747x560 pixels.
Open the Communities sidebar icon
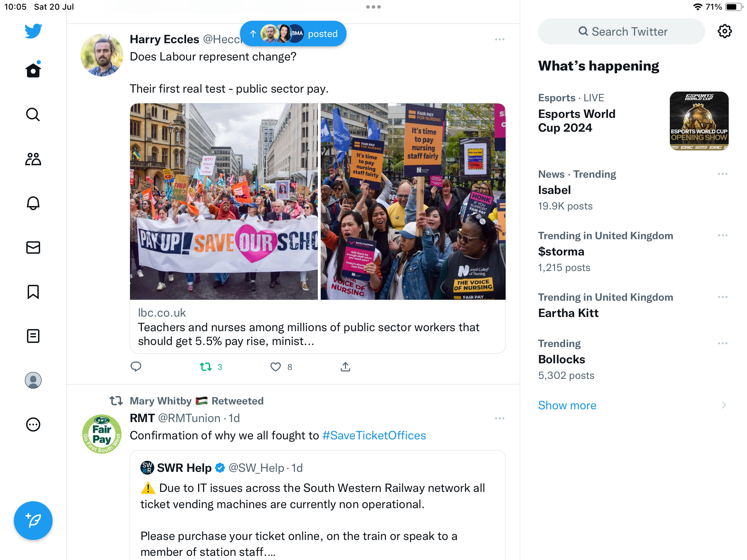point(33,159)
